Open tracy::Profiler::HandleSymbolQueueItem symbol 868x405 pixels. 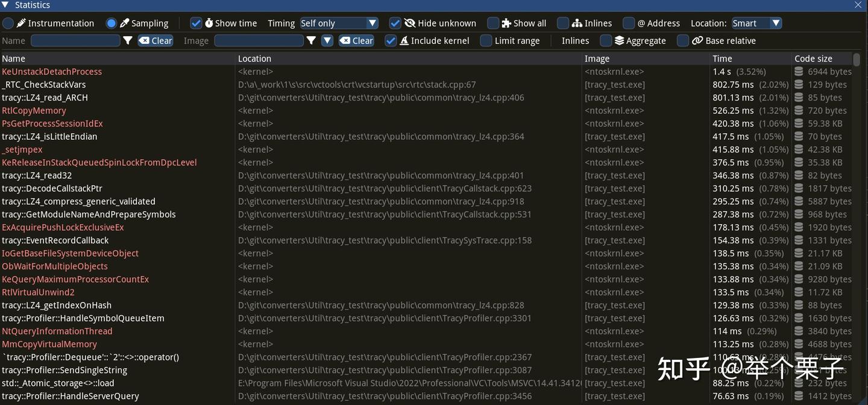pos(83,318)
